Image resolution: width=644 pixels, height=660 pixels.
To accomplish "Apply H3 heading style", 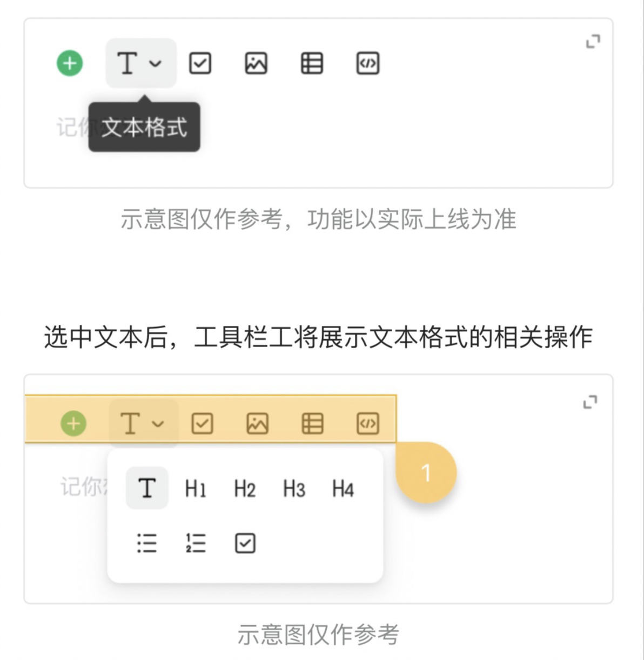I will coord(294,489).
